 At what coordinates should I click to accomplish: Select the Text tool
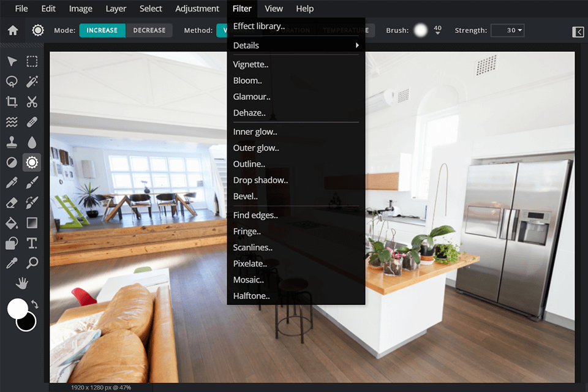tap(32, 243)
